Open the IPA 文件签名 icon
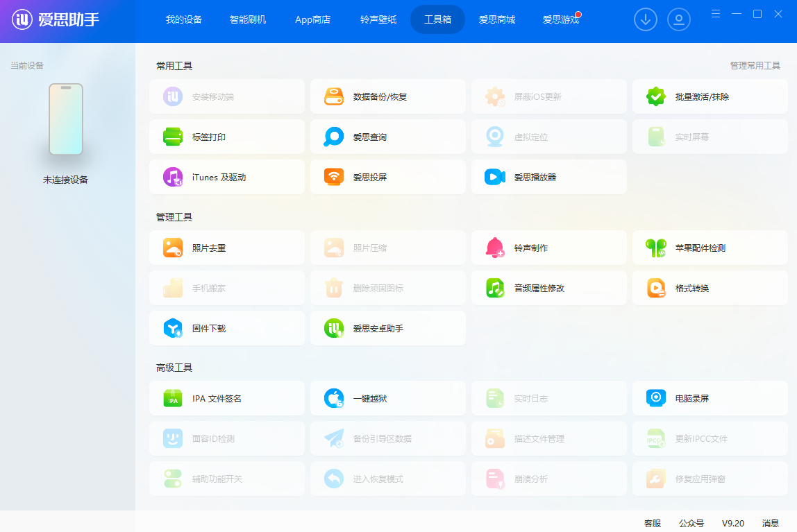797x532 pixels. (173, 399)
